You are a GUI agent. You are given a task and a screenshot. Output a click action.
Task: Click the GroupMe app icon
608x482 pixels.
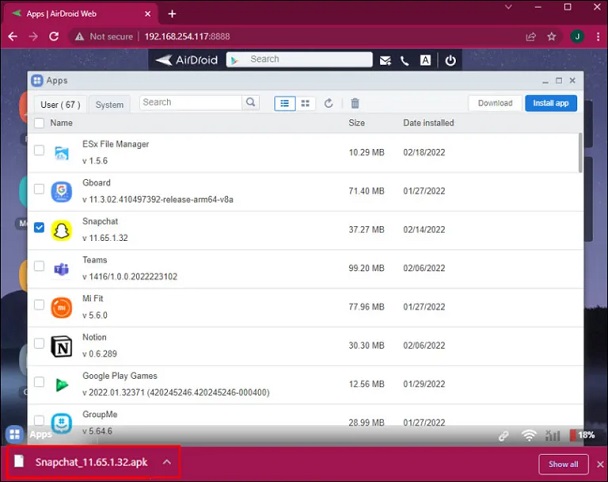click(x=61, y=423)
